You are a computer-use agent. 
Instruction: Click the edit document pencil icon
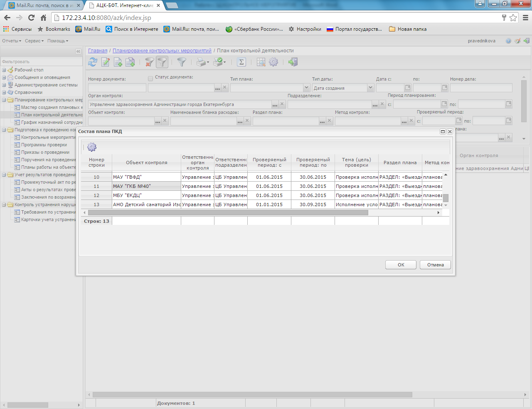(x=106, y=62)
